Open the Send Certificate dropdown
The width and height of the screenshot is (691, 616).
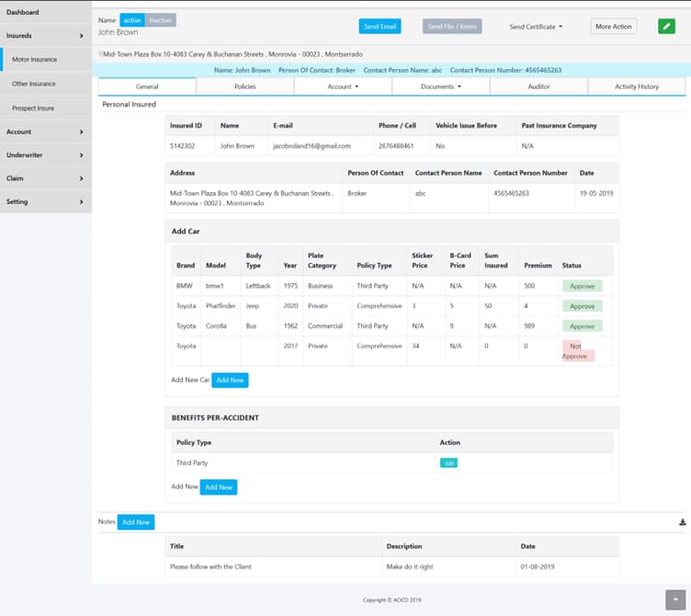tap(536, 27)
